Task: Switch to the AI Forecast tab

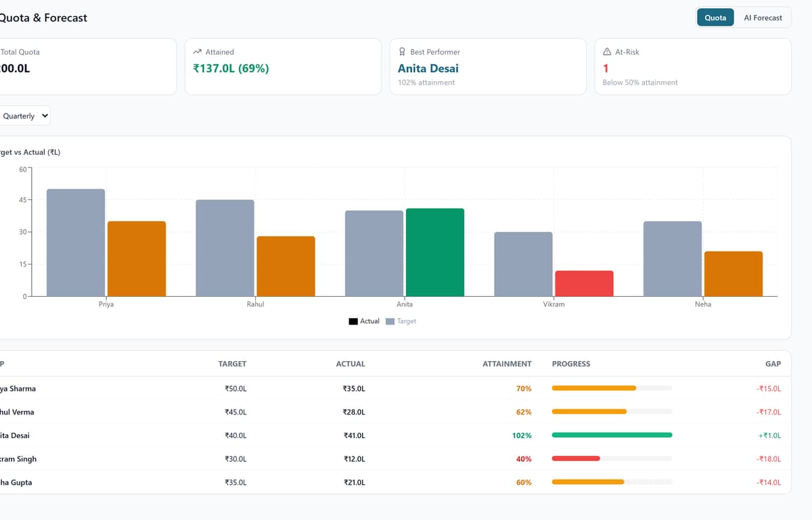Action: [x=763, y=18]
